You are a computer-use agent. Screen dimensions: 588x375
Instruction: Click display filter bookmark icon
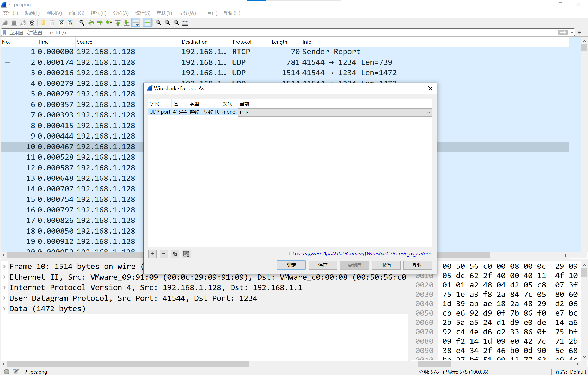point(4,33)
